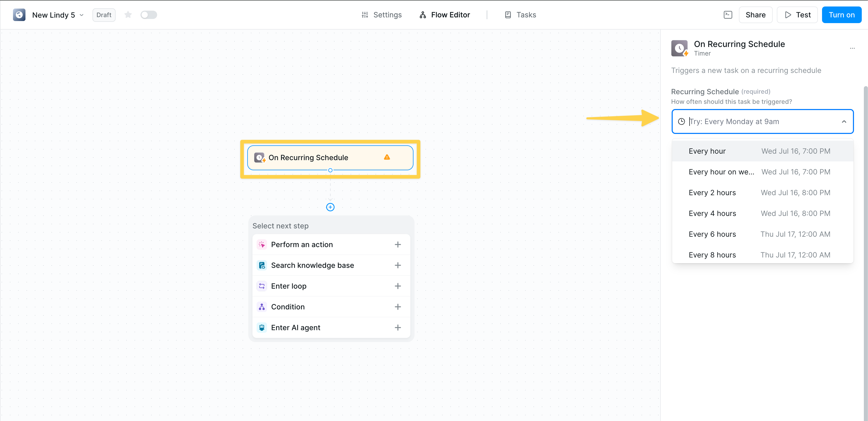Open the Tasks tab

pos(520,15)
